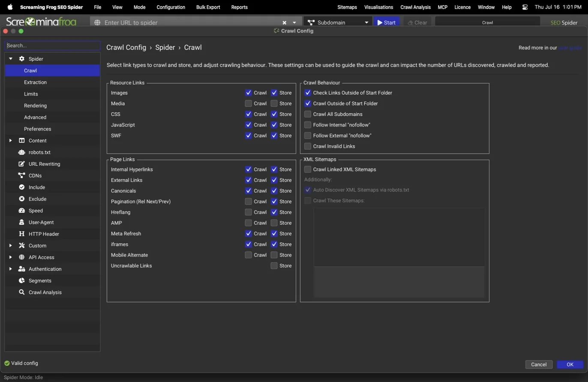The height and width of the screenshot is (382, 588).
Task: Open the user guide link
Action: [x=570, y=48]
